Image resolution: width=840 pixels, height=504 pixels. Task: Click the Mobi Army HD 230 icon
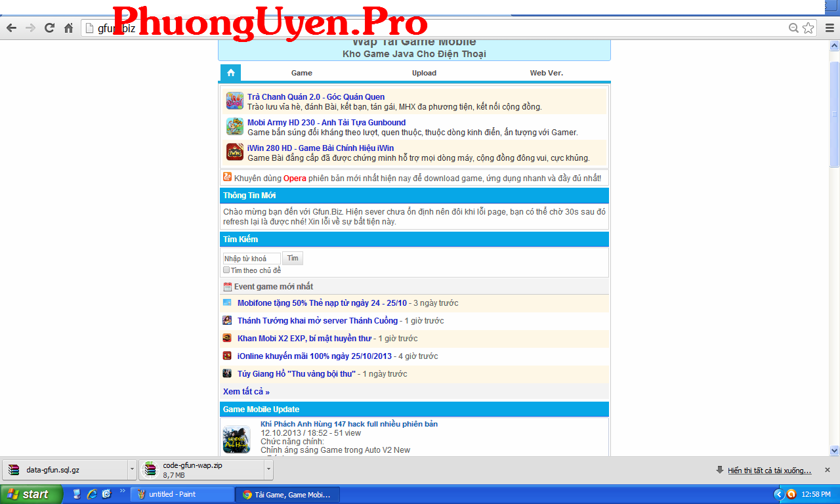(234, 127)
